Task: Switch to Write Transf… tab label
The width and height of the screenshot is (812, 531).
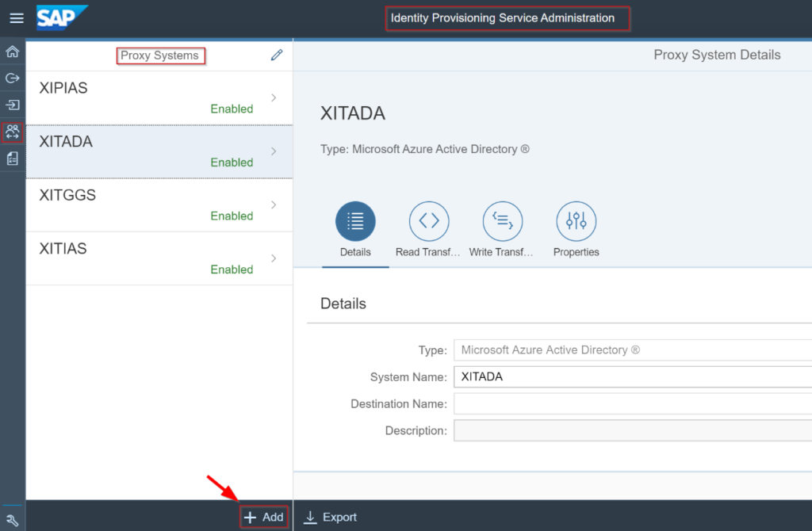Action: point(501,252)
